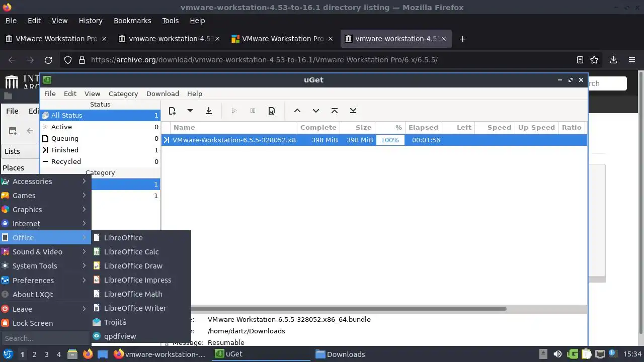Open dropdown arrow beside new download icon
Screen dimensions: 644x362
pos(190,111)
